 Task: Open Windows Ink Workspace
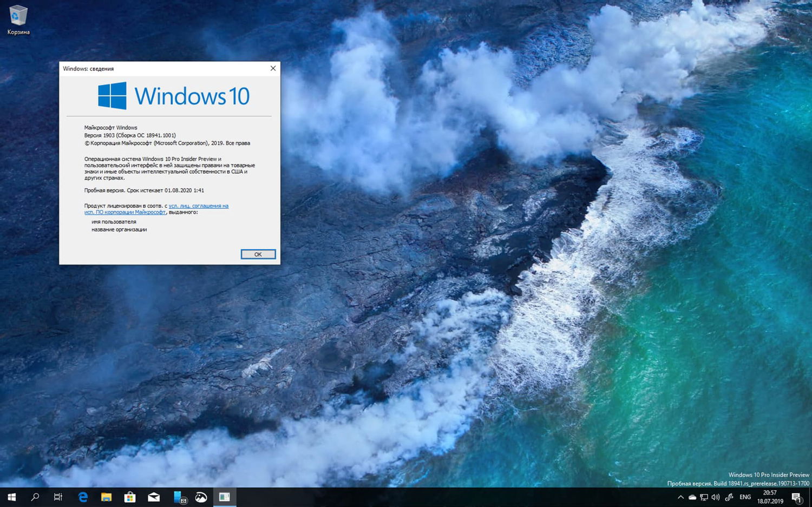click(729, 497)
